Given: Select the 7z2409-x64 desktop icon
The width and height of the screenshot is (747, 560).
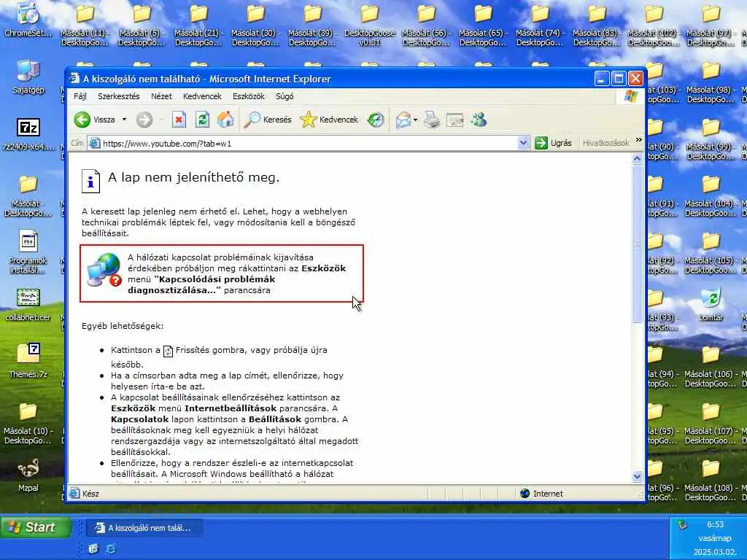Looking at the screenshot, I should [x=28, y=134].
